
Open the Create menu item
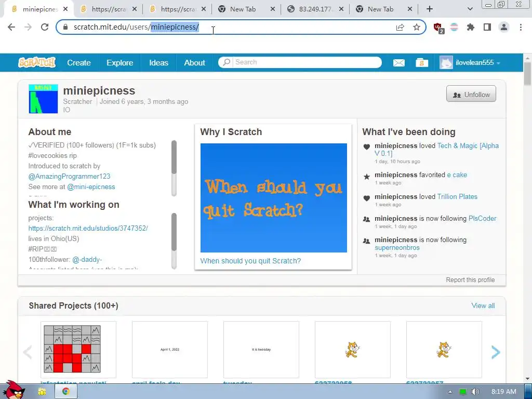pyautogui.click(x=79, y=63)
